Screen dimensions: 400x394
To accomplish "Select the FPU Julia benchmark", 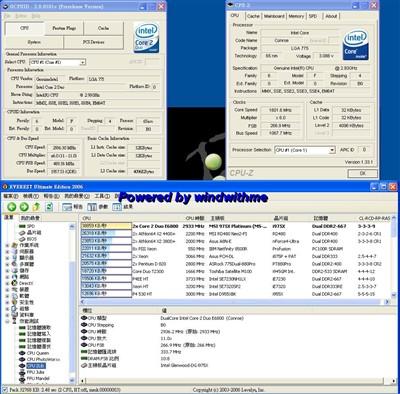I will (35, 372).
